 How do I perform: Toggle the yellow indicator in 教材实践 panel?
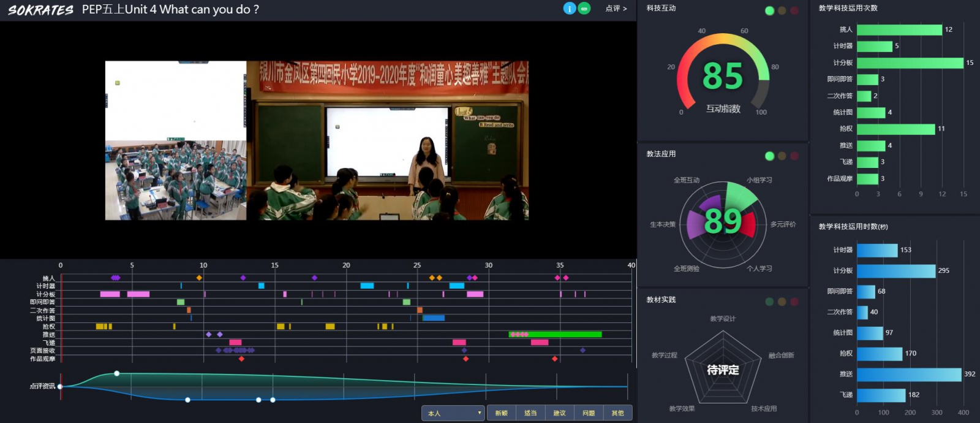(x=782, y=302)
